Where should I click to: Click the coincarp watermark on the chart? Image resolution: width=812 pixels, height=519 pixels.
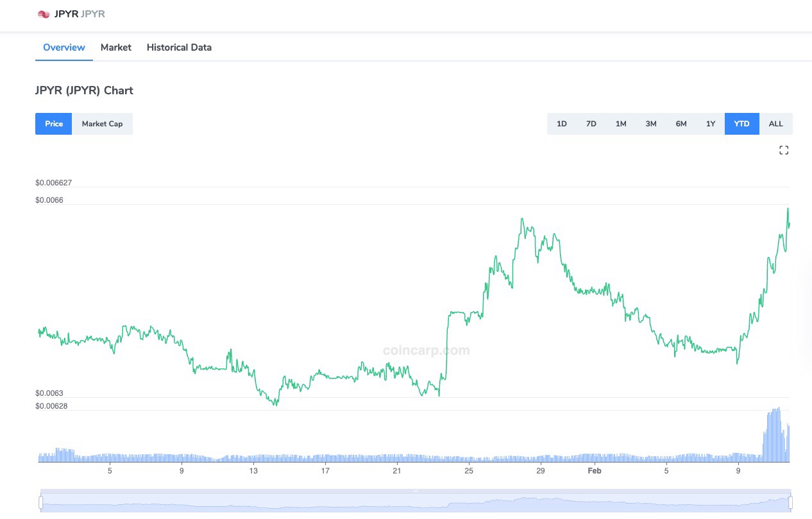[x=426, y=350]
